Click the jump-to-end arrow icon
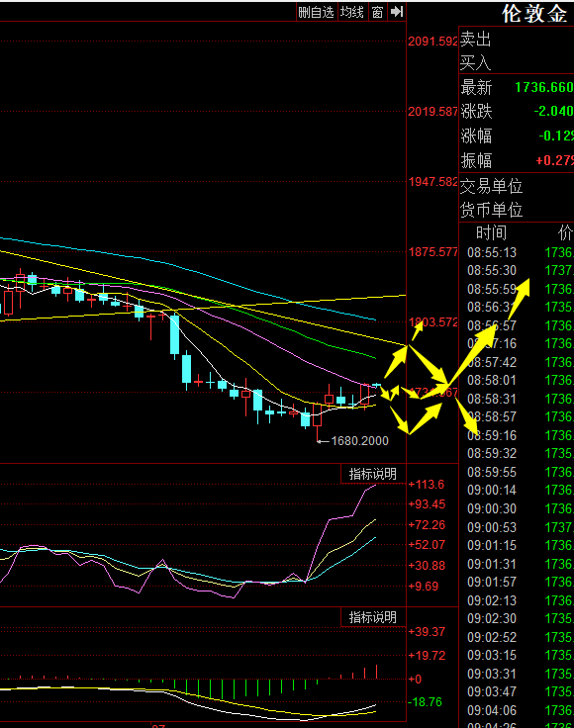The width and height of the screenshot is (574, 728). click(x=397, y=12)
